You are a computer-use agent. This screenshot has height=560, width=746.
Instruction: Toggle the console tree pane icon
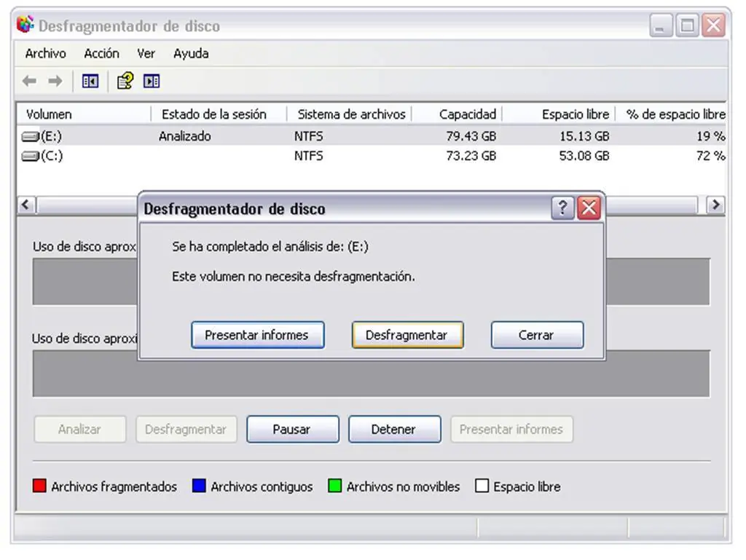point(90,82)
